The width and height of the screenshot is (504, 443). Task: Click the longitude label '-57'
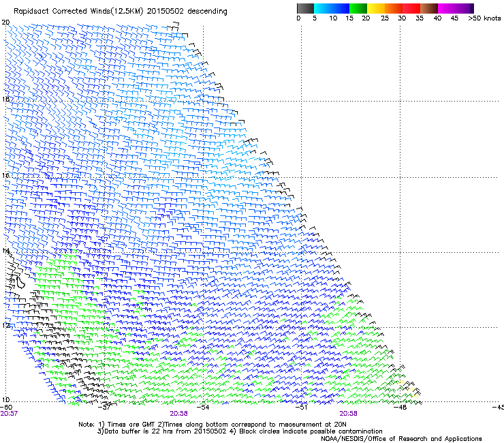coord(104,408)
